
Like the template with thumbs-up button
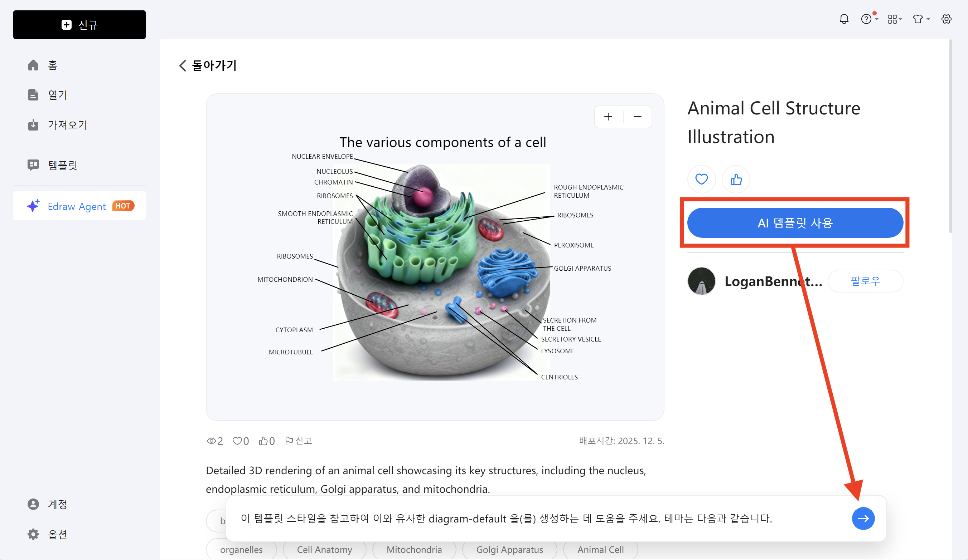point(736,179)
